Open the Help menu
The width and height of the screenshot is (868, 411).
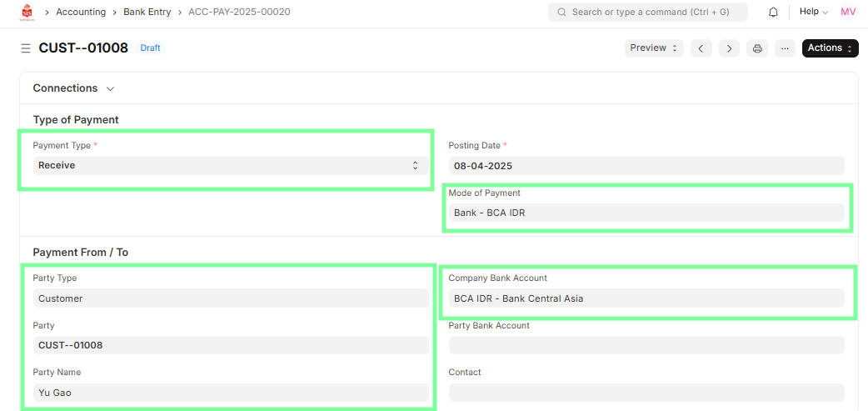tap(813, 13)
